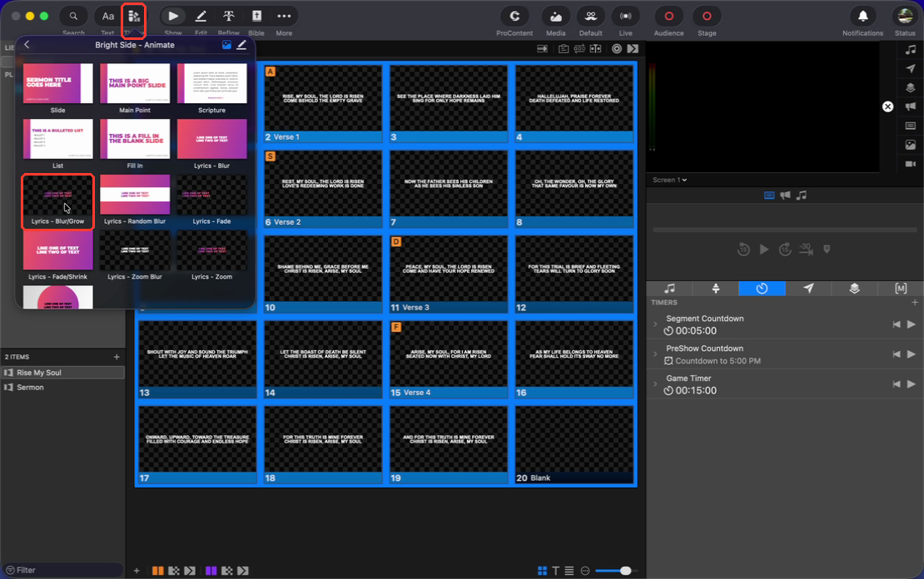Select the announcements transport megaphone icon
Screen dimensions: 924x579
tap(786, 195)
